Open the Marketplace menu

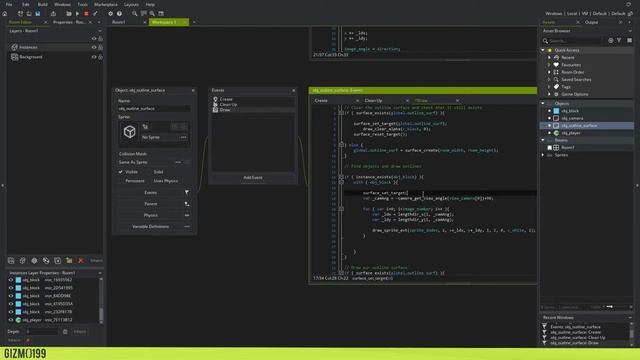coord(106,4)
